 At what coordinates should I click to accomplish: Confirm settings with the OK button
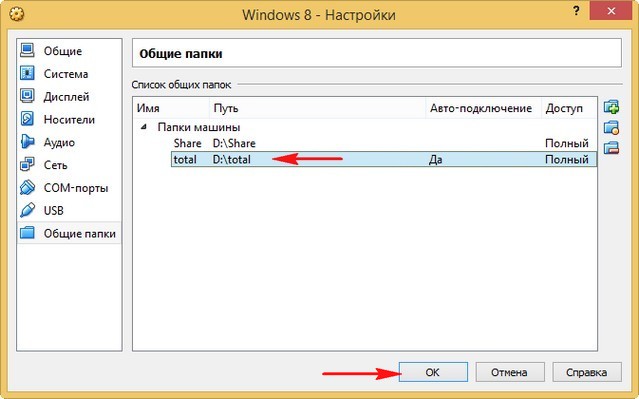tap(433, 372)
